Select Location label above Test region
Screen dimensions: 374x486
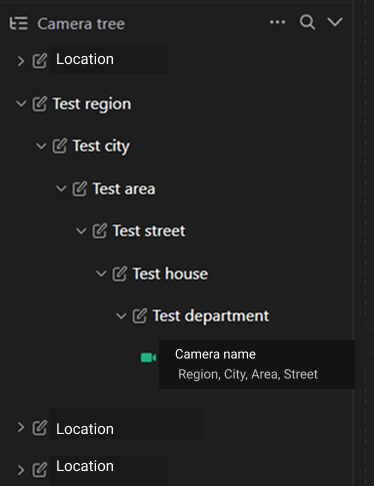[85, 59]
